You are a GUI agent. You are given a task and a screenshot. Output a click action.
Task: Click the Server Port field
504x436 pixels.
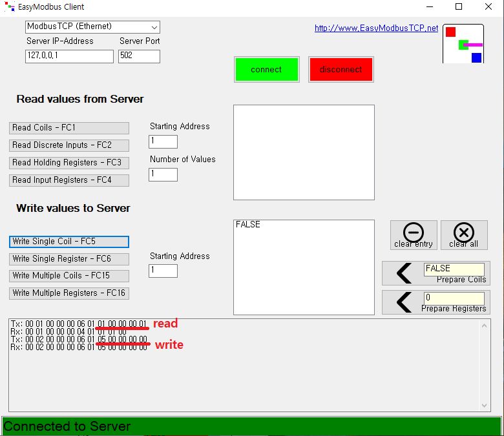[x=139, y=56]
